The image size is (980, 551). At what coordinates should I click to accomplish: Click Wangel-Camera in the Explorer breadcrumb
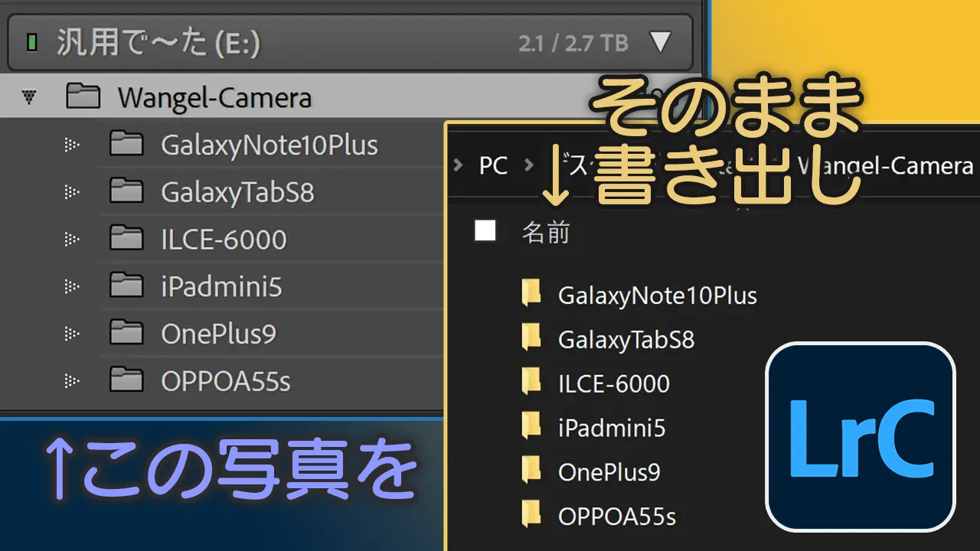[x=885, y=165]
